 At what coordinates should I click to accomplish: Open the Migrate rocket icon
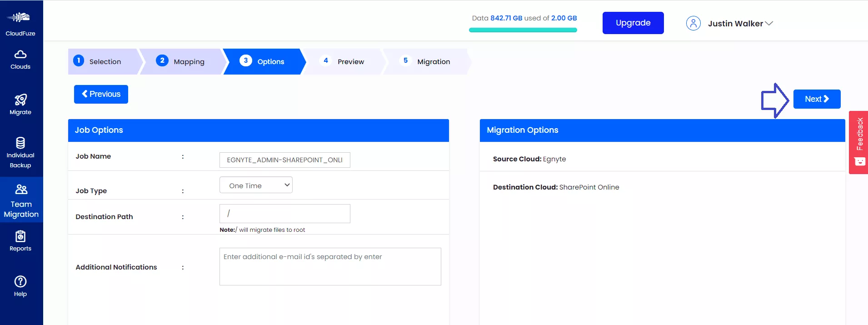click(x=20, y=100)
